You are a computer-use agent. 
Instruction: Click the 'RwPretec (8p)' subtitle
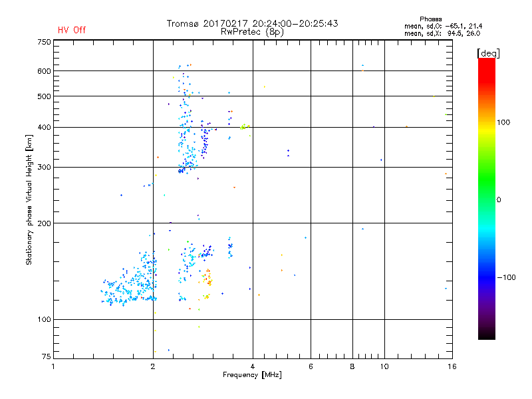(x=252, y=32)
